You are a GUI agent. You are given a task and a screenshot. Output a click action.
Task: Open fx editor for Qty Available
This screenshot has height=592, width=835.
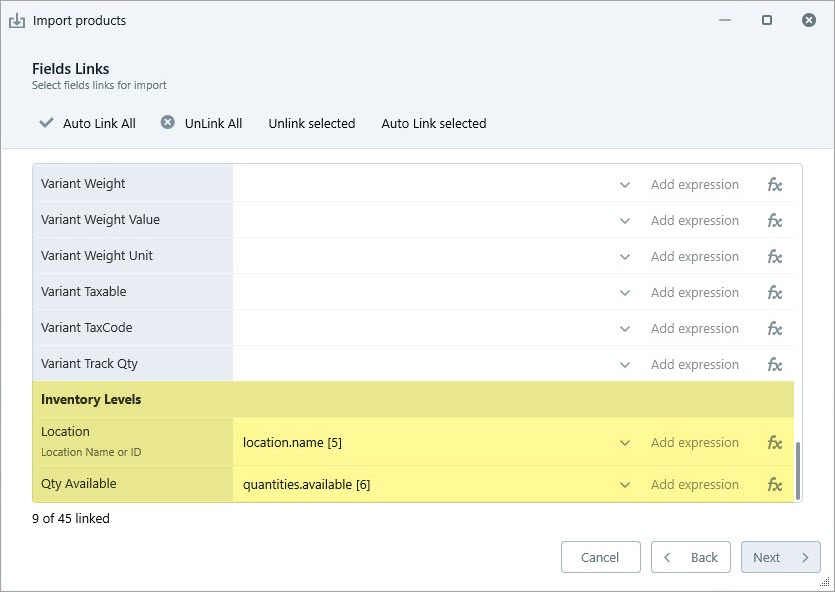(774, 484)
